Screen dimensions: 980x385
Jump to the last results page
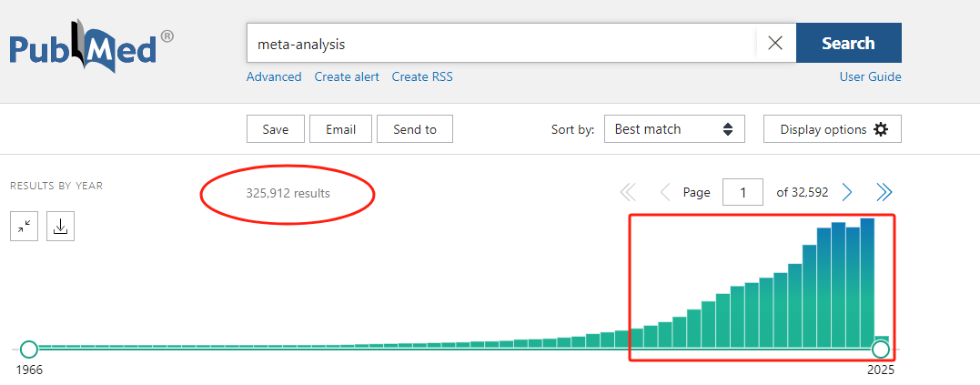click(x=884, y=193)
